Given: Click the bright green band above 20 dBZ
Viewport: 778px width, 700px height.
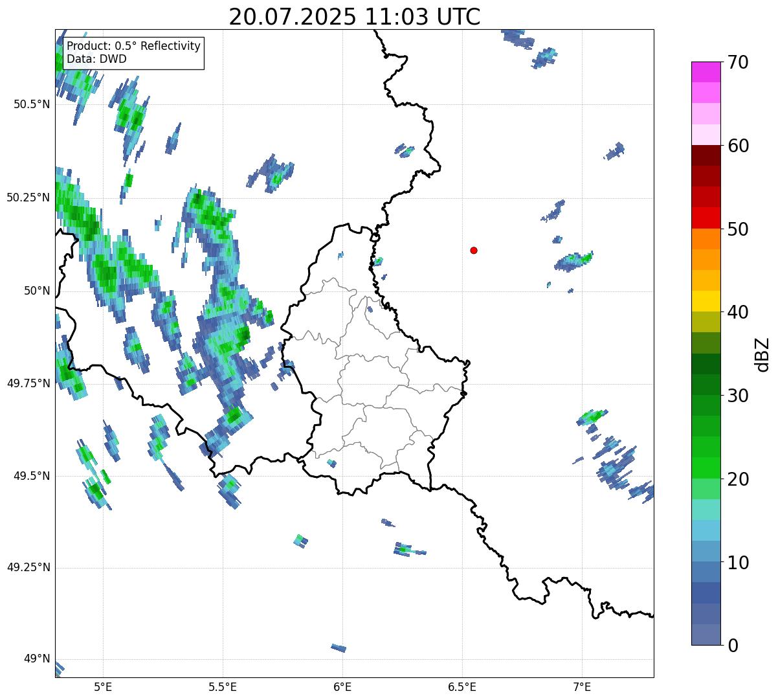Looking at the screenshot, I should (706, 468).
